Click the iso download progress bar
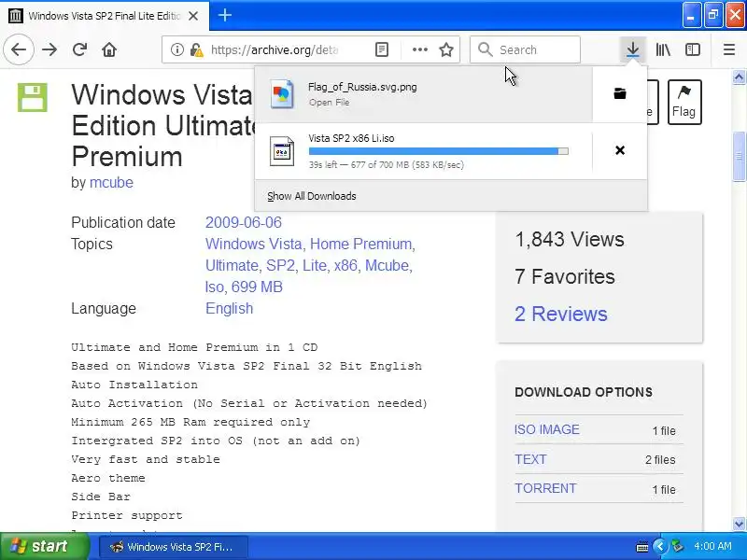This screenshot has width=747, height=560. point(438,151)
